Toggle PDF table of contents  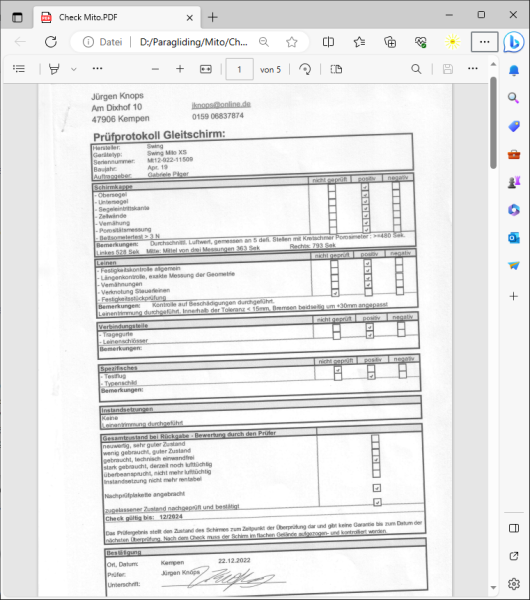point(19,69)
